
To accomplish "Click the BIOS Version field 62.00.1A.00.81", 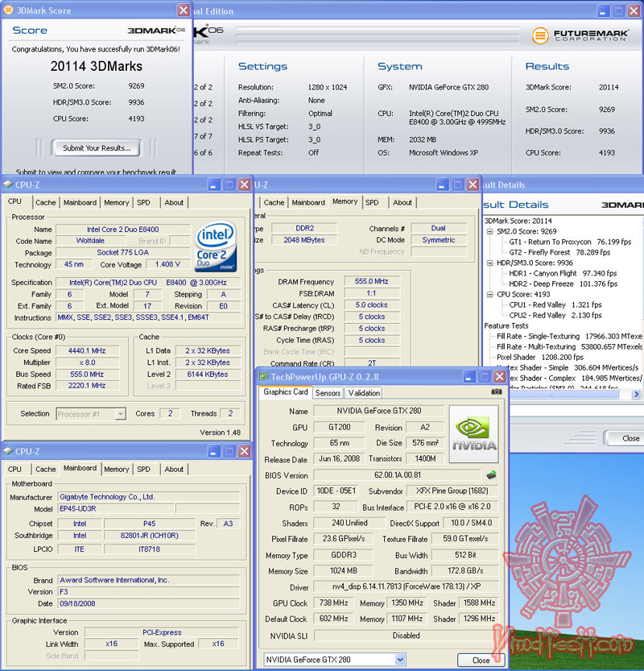I will tap(397, 475).
